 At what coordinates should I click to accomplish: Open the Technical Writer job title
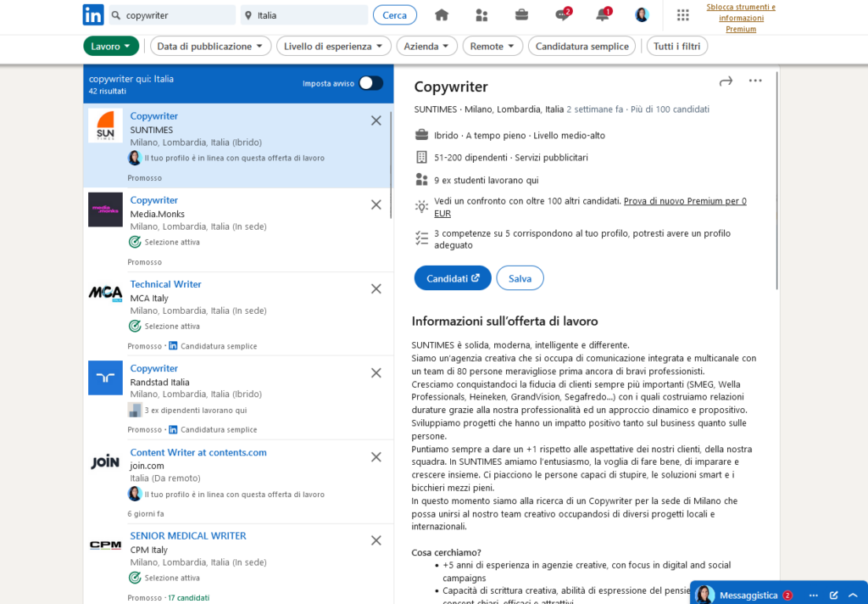(x=165, y=284)
